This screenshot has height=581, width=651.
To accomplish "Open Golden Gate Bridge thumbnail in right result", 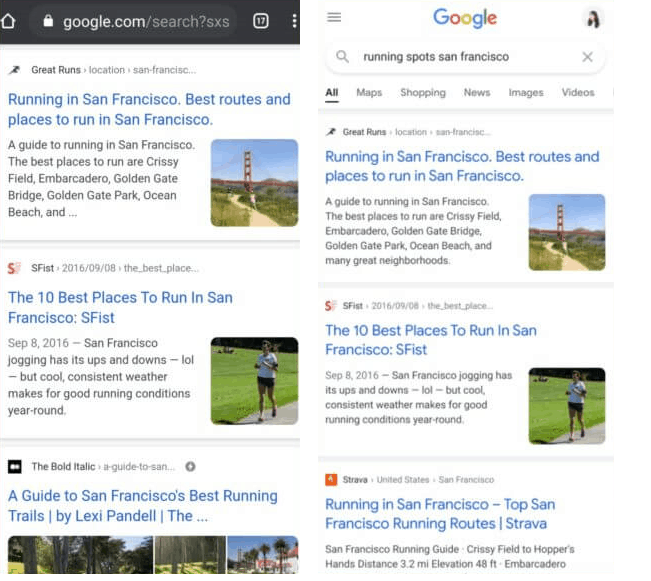I will coord(567,232).
